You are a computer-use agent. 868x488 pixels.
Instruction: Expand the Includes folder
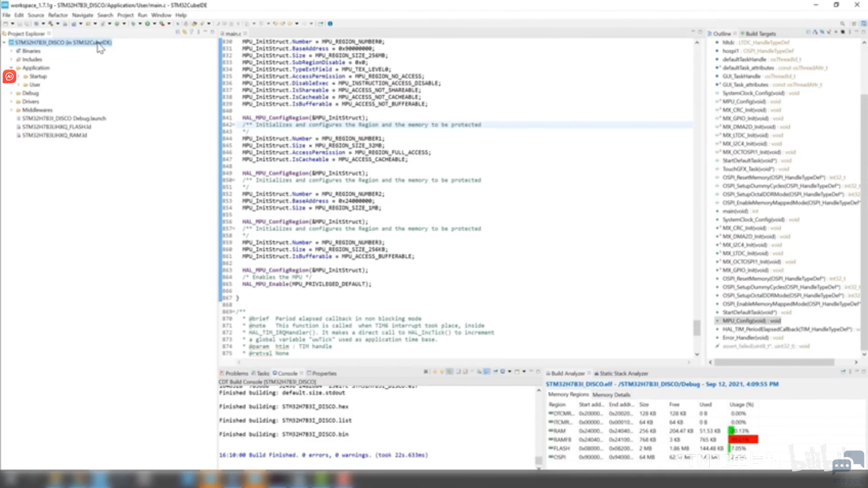point(12,60)
